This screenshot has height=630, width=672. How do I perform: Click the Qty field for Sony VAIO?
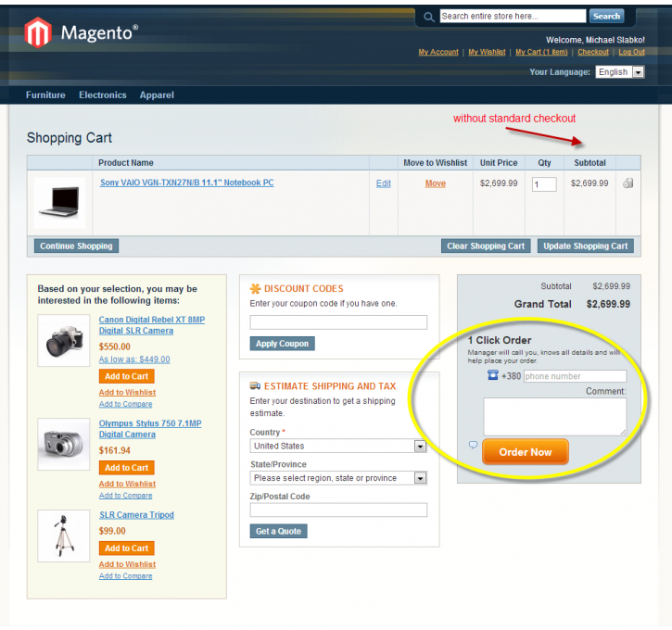point(544,184)
